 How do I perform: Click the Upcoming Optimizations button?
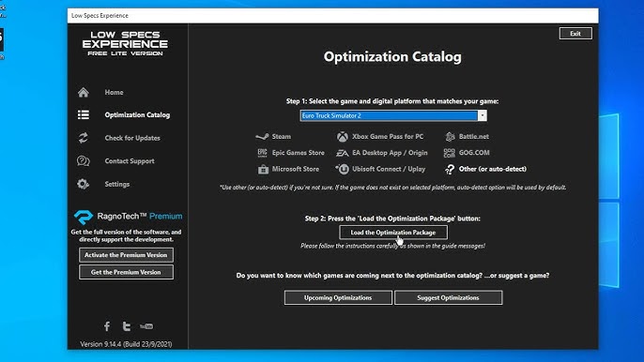pyautogui.click(x=338, y=297)
